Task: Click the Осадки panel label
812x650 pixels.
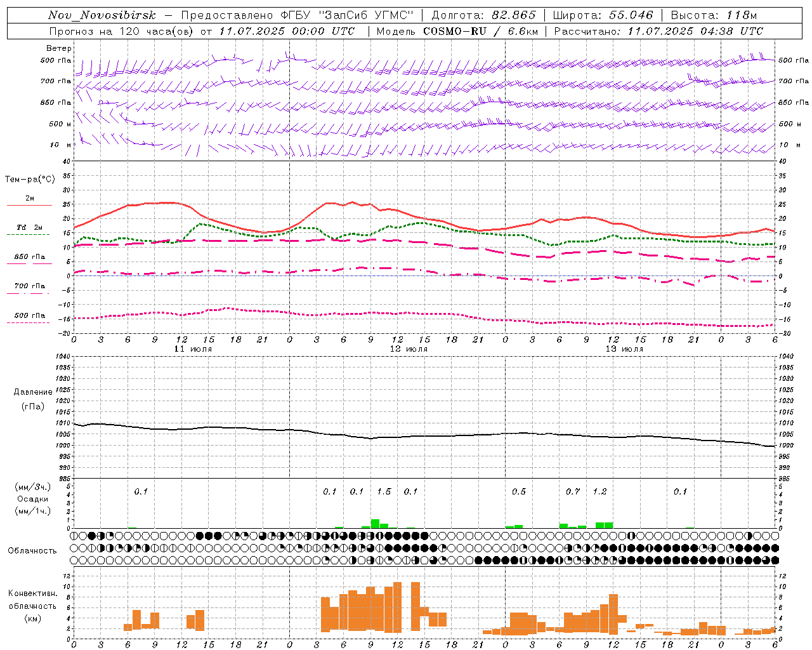Action: [x=33, y=499]
